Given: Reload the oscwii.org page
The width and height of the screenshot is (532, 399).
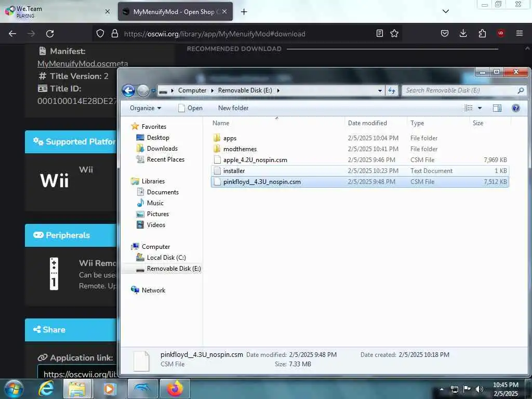Looking at the screenshot, I should point(50,34).
